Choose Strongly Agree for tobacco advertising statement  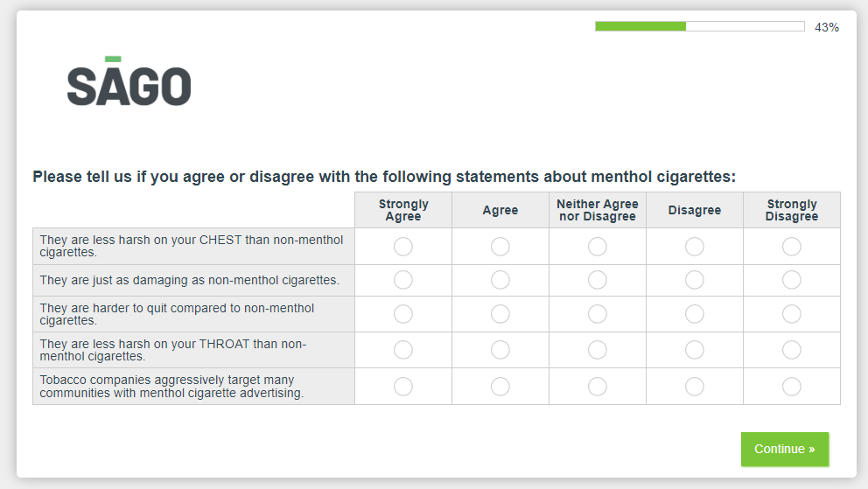403,387
